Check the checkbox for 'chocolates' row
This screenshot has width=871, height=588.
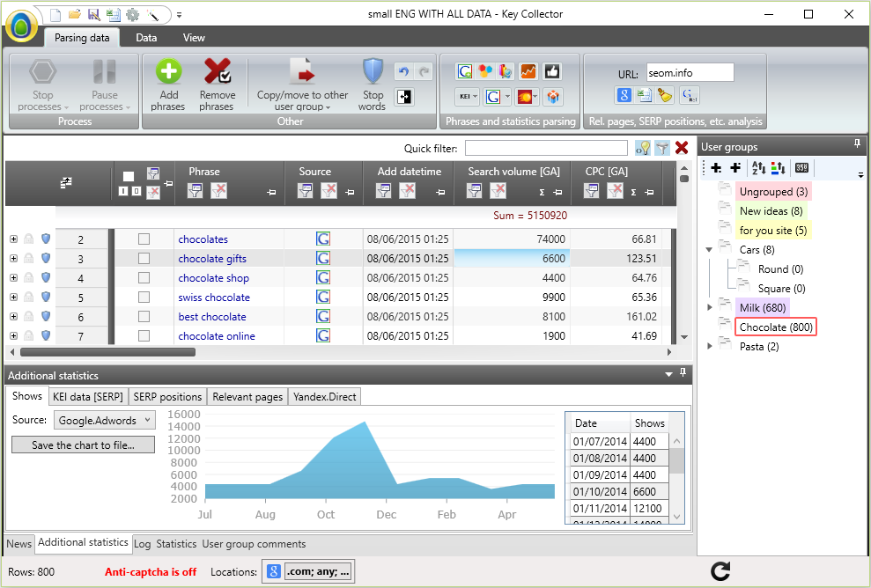[x=144, y=239]
